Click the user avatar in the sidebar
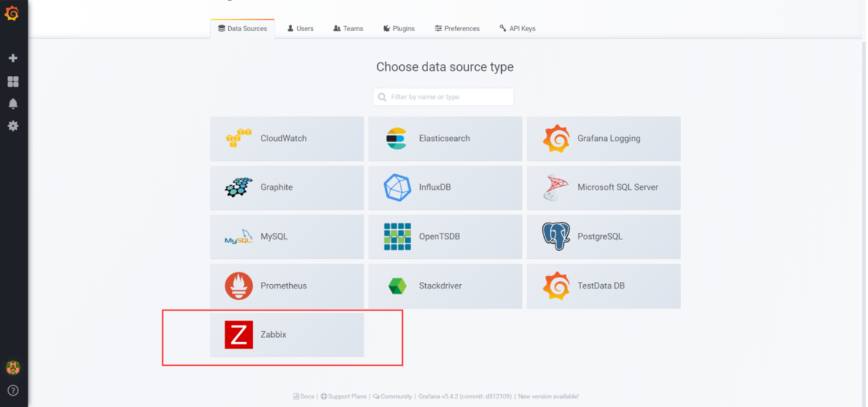868x407 pixels. tap(13, 368)
